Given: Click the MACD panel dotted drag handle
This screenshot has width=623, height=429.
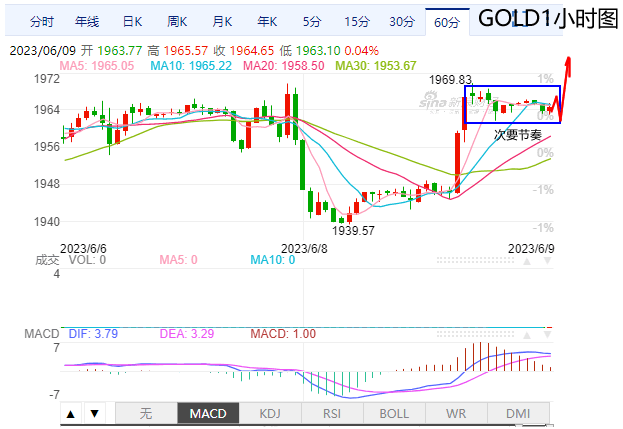Looking at the screenshot, I should click(476, 334).
